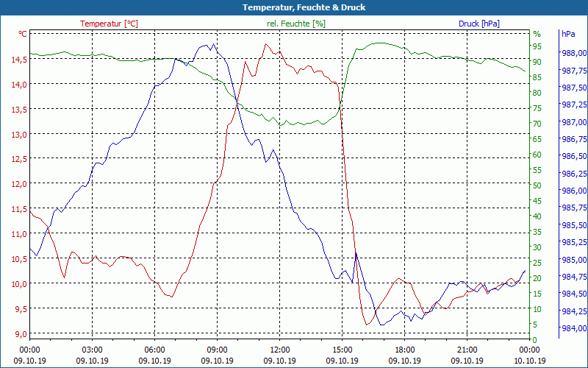Click the green "0" humidity axis value
Screen dimensions: 588x368
click(535, 340)
